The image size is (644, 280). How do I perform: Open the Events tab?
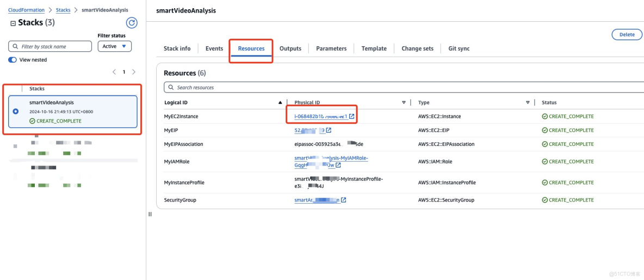tap(214, 48)
